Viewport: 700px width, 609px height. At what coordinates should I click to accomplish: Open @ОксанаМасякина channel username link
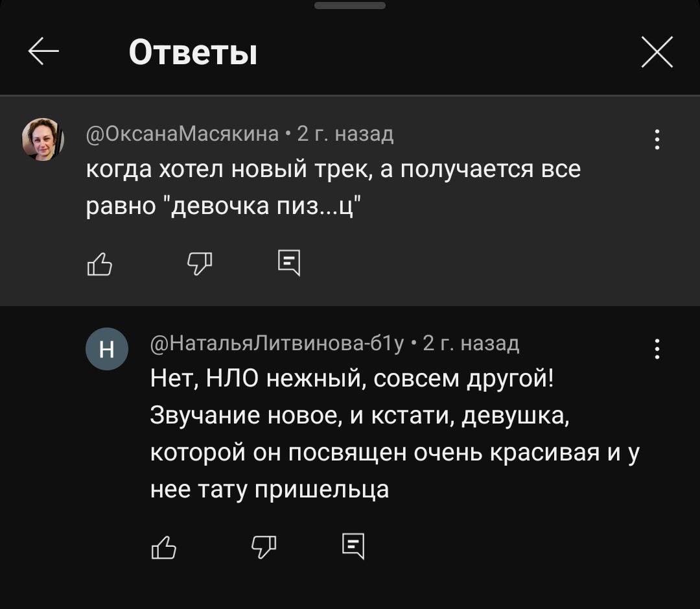182,134
